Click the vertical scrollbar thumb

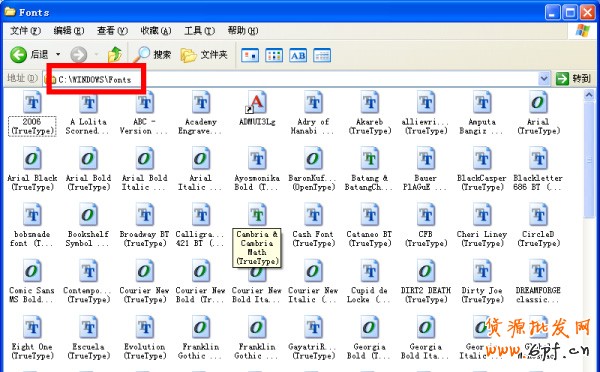589,160
